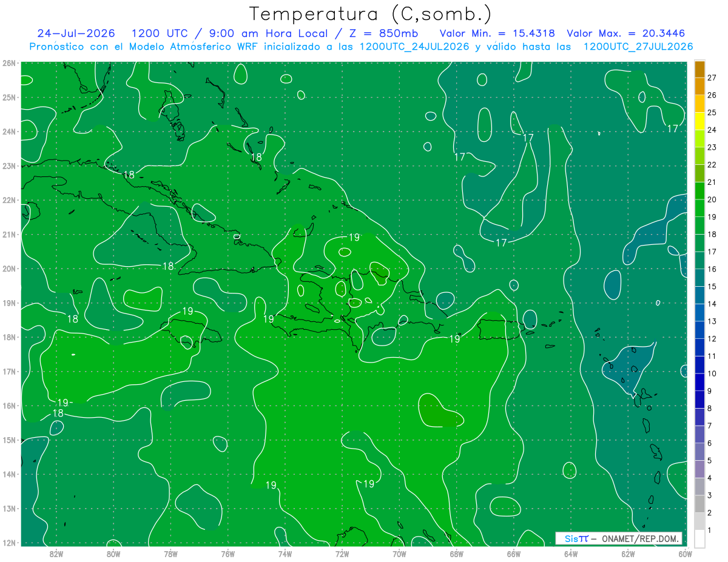Click the "13N" latitude axis label
The width and height of the screenshot is (728, 562).
click(9, 508)
